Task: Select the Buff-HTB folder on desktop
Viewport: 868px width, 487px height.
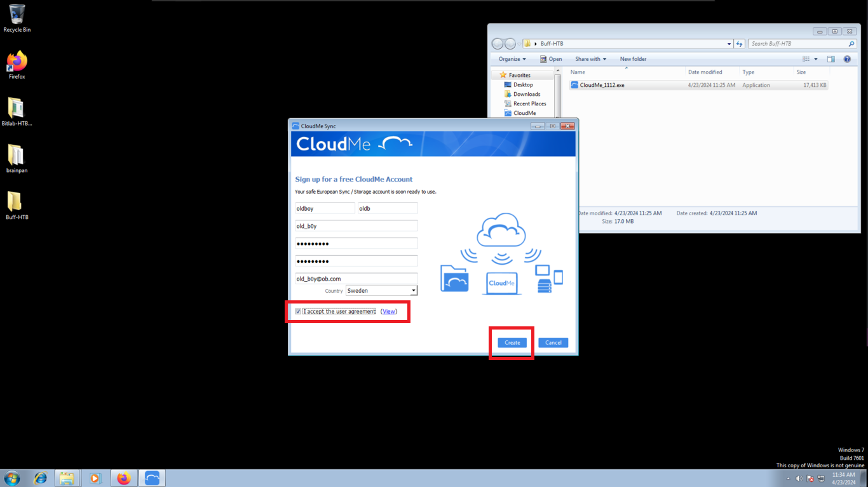Action: pyautogui.click(x=17, y=206)
